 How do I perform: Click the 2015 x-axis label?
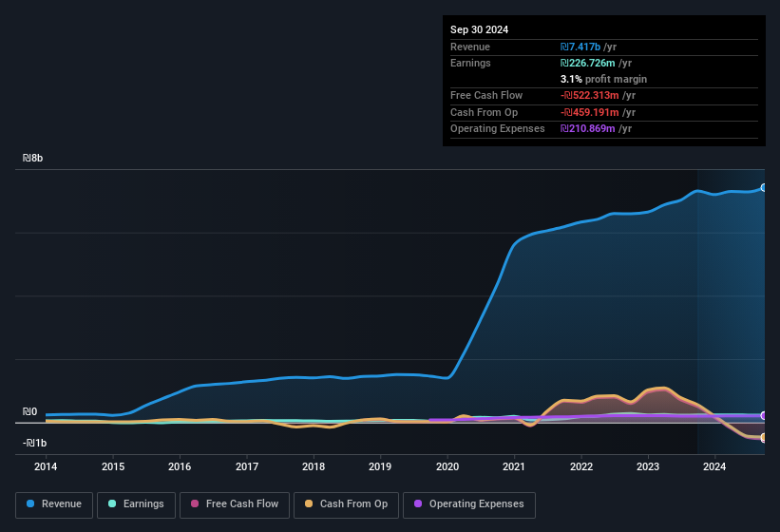pyautogui.click(x=113, y=466)
